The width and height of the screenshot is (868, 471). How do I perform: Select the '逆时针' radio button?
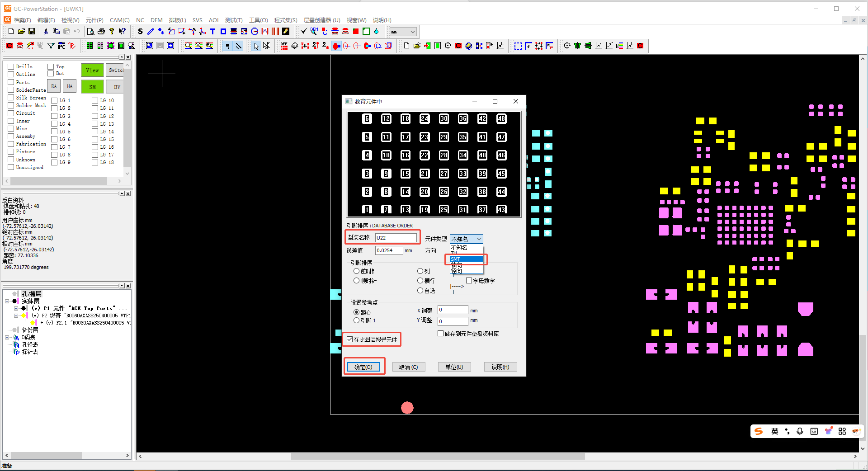coord(356,271)
